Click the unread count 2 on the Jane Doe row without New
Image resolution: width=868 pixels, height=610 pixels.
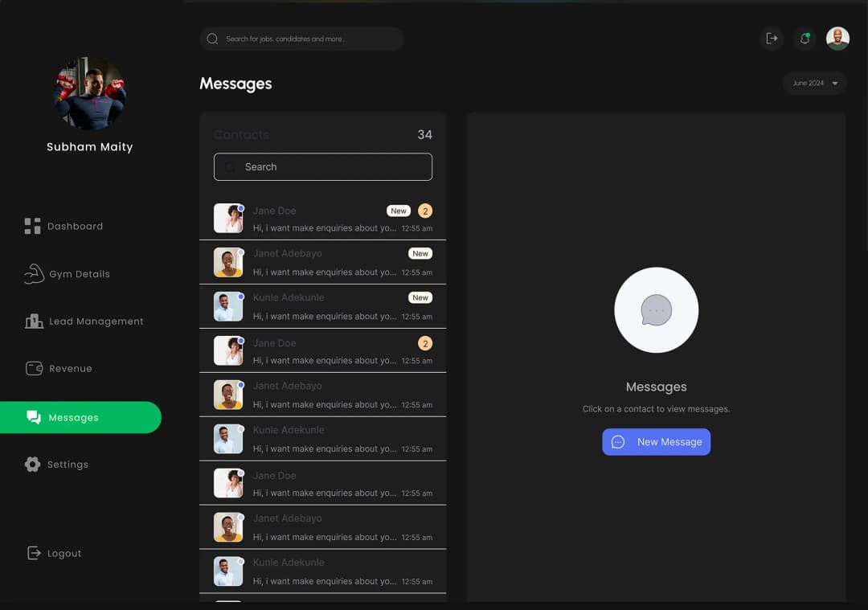[425, 343]
